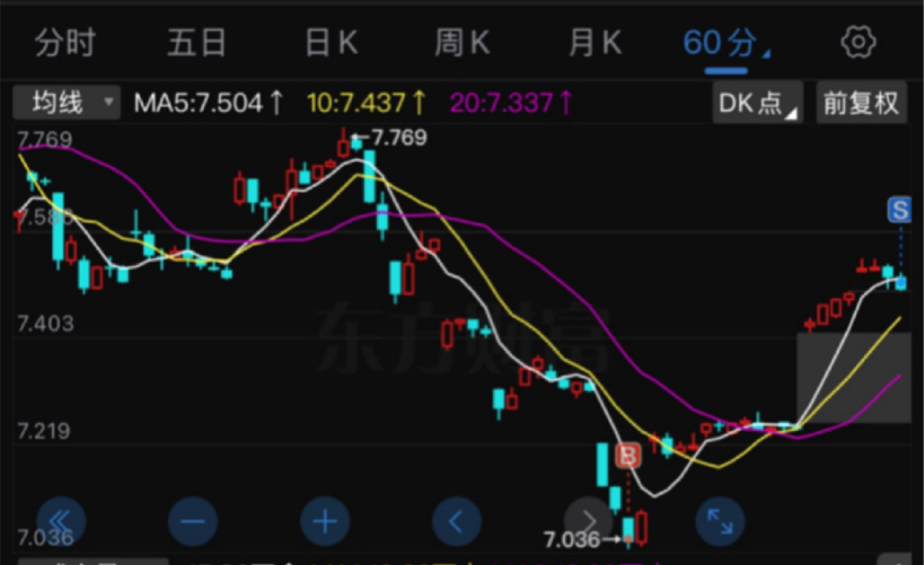Move chart left with the left arrow
The height and width of the screenshot is (565, 924).
457,522
